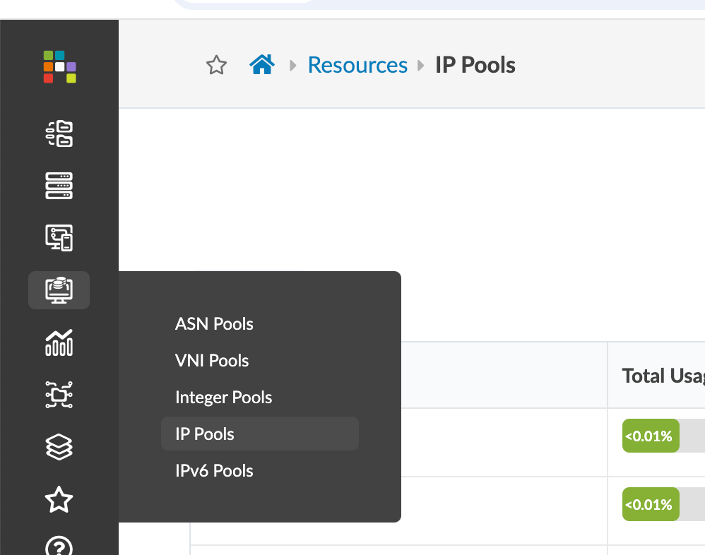The width and height of the screenshot is (706, 556).
Task: Open the Devices sidebar icon
Action: pyautogui.click(x=59, y=185)
